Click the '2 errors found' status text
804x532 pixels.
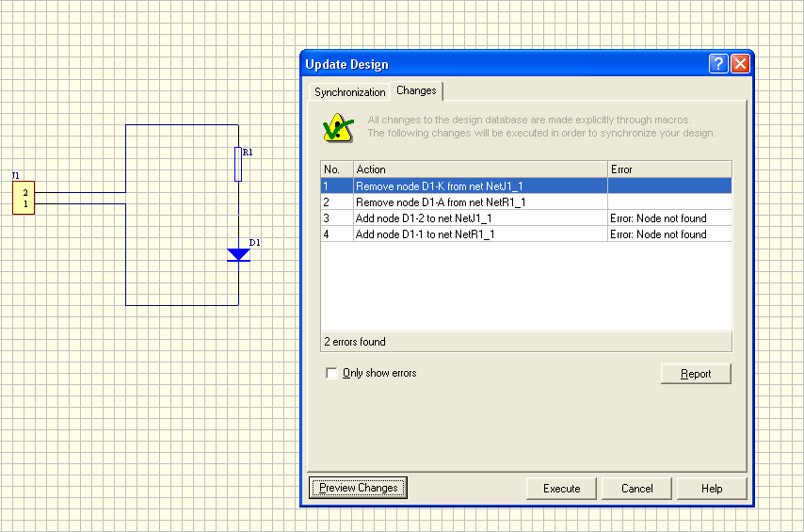click(x=354, y=342)
